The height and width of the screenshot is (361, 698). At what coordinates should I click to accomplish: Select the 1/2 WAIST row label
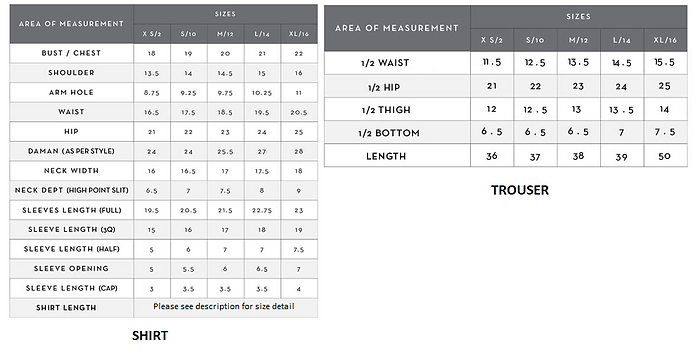(385, 63)
